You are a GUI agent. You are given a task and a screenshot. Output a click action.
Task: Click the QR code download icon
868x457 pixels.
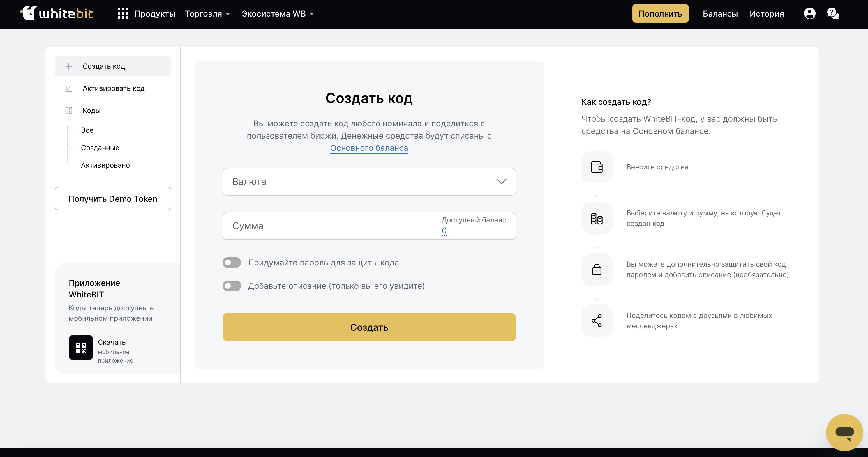(81, 348)
